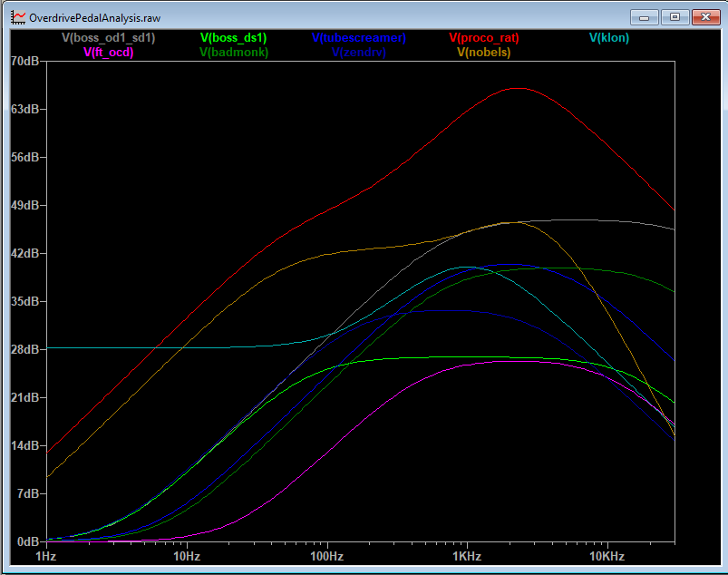The width and height of the screenshot is (728, 575).
Task: Select the V(zendrv) trace label
Action: coord(358,52)
